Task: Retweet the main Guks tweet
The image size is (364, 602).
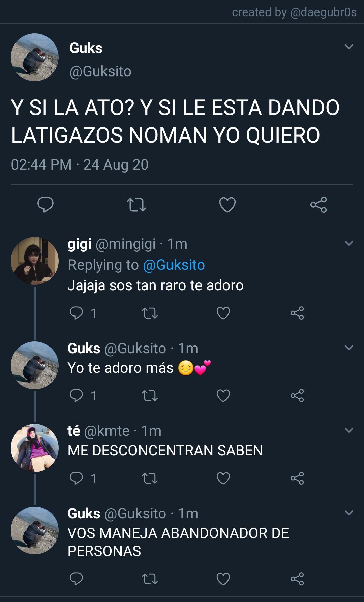Action: tap(136, 205)
